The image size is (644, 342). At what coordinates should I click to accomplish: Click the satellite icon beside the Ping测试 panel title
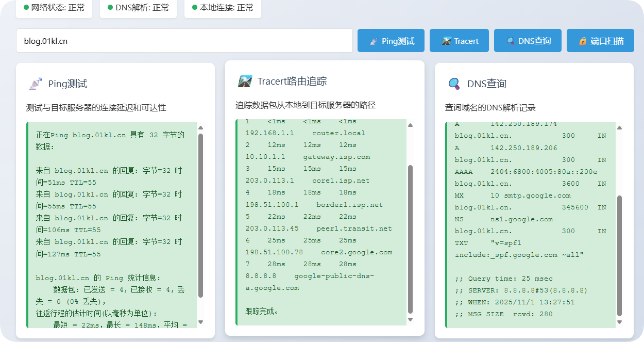(x=35, y=84)
